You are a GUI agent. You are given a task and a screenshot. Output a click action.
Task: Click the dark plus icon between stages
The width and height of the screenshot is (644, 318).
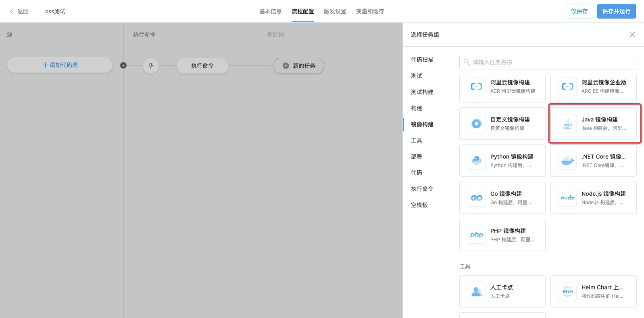123,65
